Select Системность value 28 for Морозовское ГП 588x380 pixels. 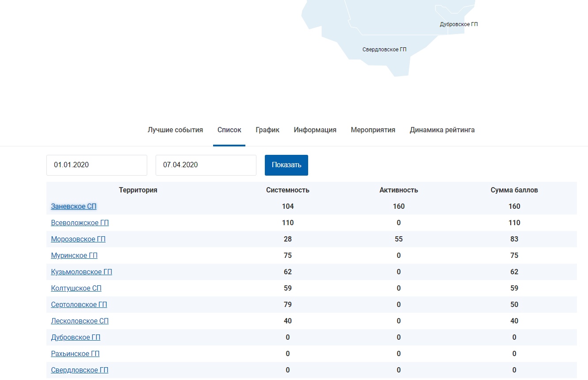(x=288, y=239)
